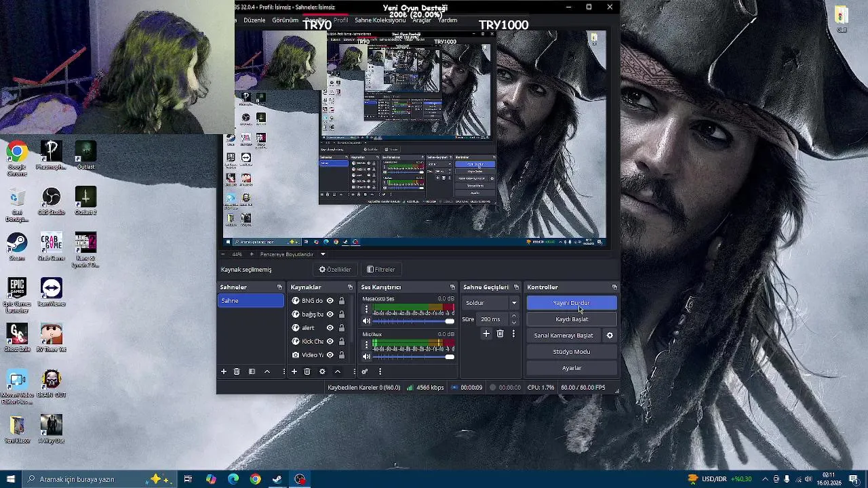Undock the Ses Karıştırıcı panel
Image resolution: width=868 pixels, height=488 pixels.
(x=452, y=287)
